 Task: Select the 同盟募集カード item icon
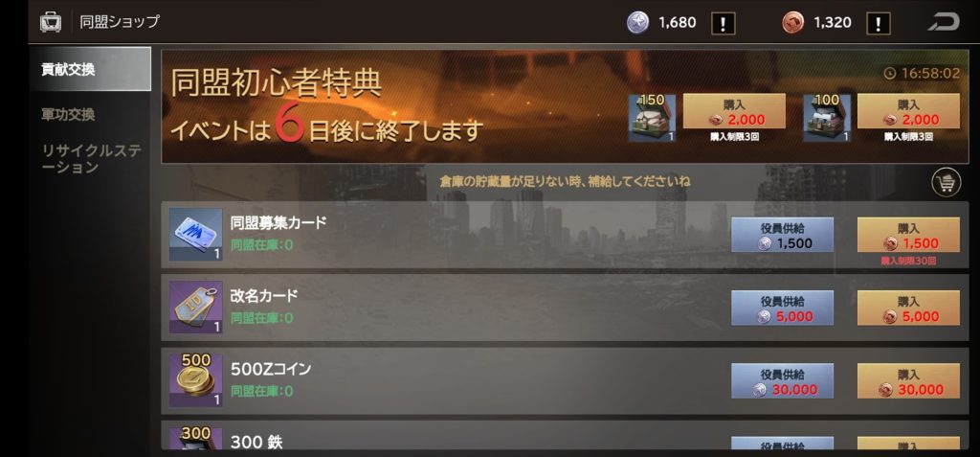click(x=195, y=235)
